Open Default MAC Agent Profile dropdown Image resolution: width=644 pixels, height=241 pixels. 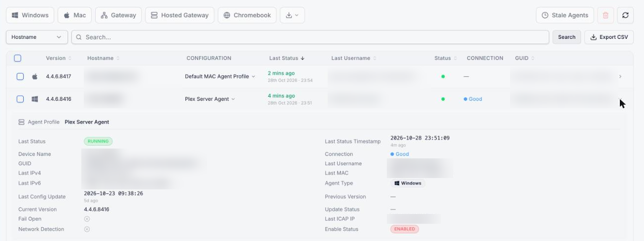click(x=220, y=77)
